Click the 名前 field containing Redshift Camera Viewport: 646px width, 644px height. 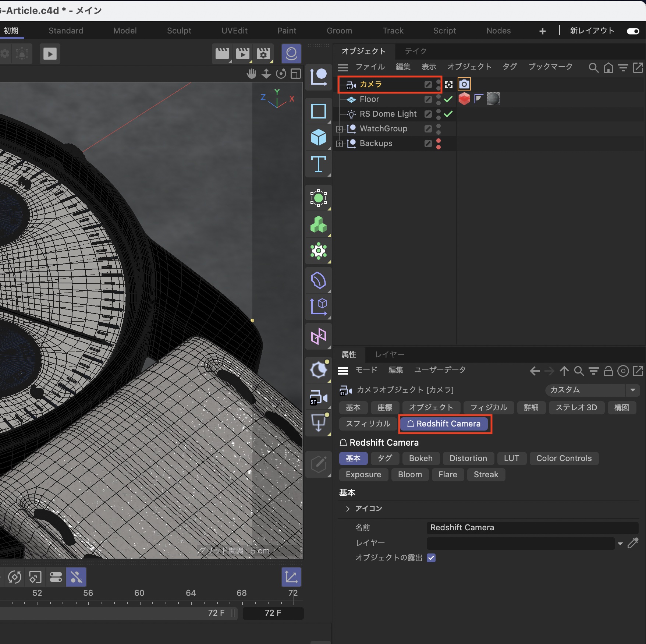coord(532,527)
